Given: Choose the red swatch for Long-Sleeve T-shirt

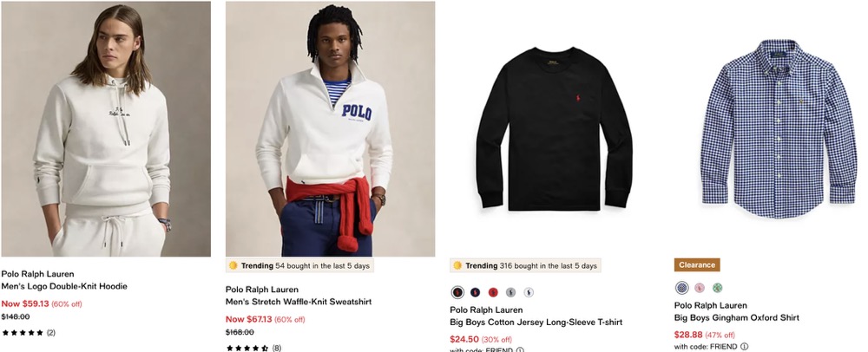Looking at the screenshot, I should coord(493,292).
